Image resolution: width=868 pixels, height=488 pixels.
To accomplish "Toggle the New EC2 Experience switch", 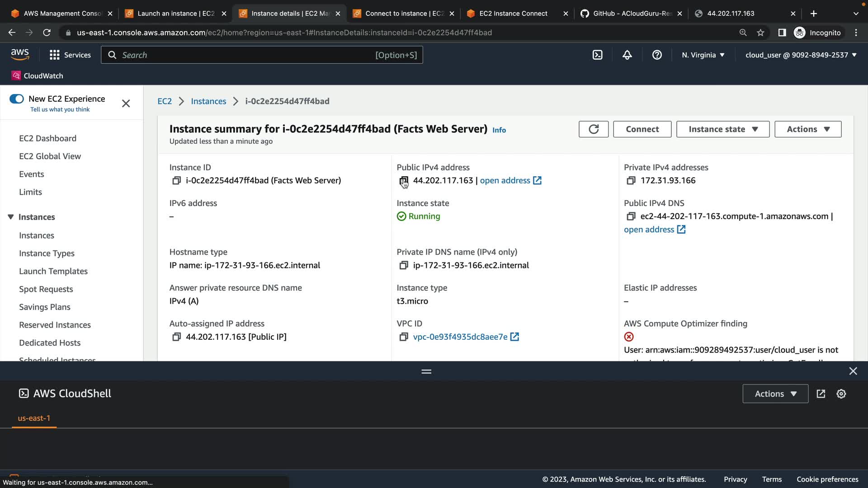I will 17,99.
